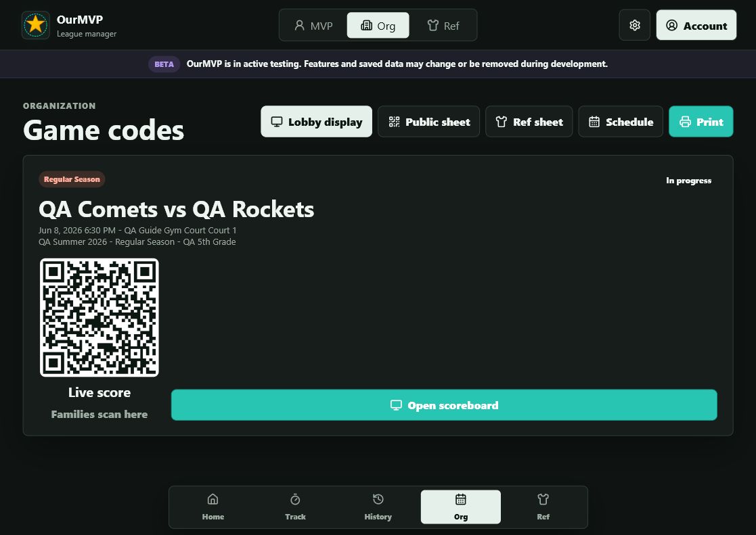Screen dimensions: 756x535
Task: Go to the Schedule view
Action: (x=621, y=122)
